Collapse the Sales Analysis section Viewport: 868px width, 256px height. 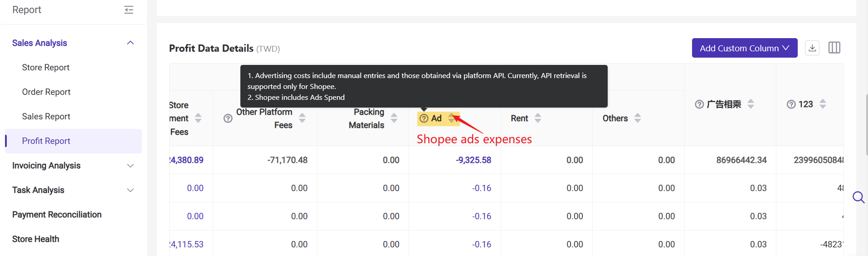(131, 43)
